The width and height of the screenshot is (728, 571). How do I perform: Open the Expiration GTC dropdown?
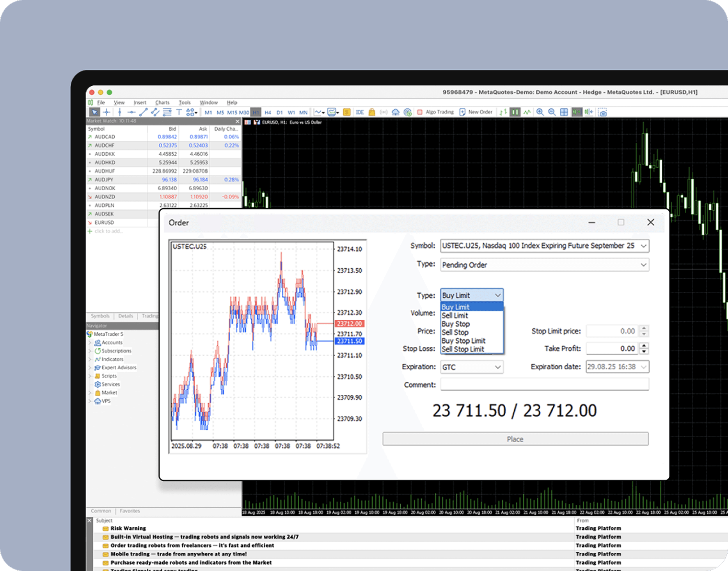[497, 367]
